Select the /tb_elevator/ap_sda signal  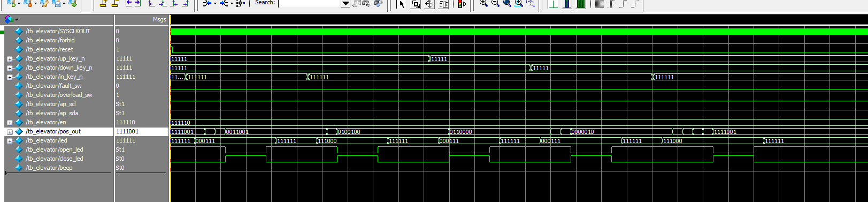(52, 113)
